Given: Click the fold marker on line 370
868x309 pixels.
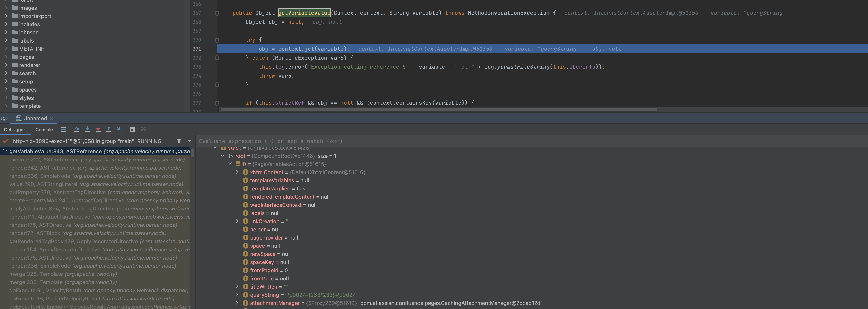Looking at the screenshot, I should (x=217, y=40).
